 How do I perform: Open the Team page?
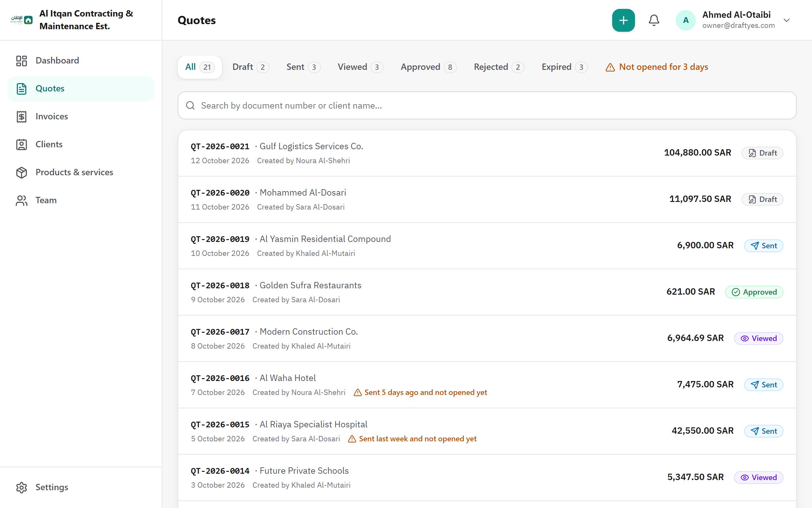[81, 200]
